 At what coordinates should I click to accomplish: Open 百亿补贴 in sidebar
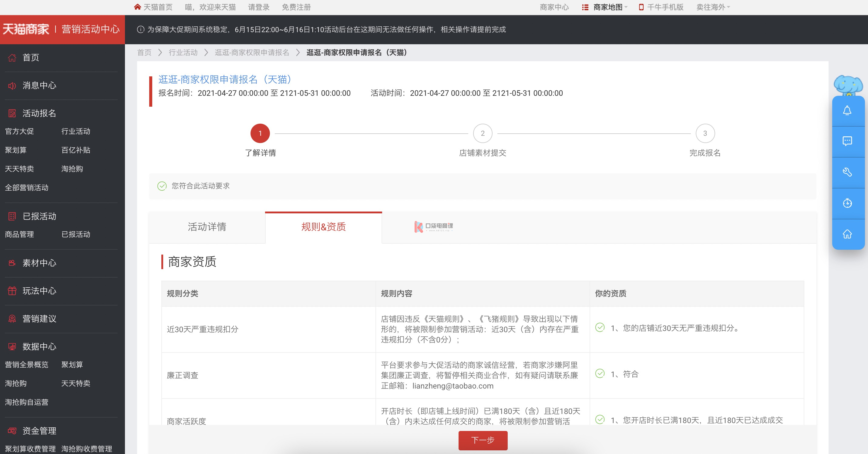(76, 150)
